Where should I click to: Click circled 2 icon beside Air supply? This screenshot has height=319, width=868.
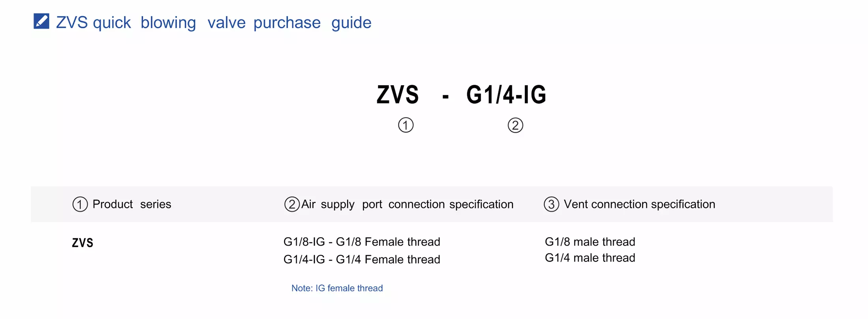[x=292, y=205]
